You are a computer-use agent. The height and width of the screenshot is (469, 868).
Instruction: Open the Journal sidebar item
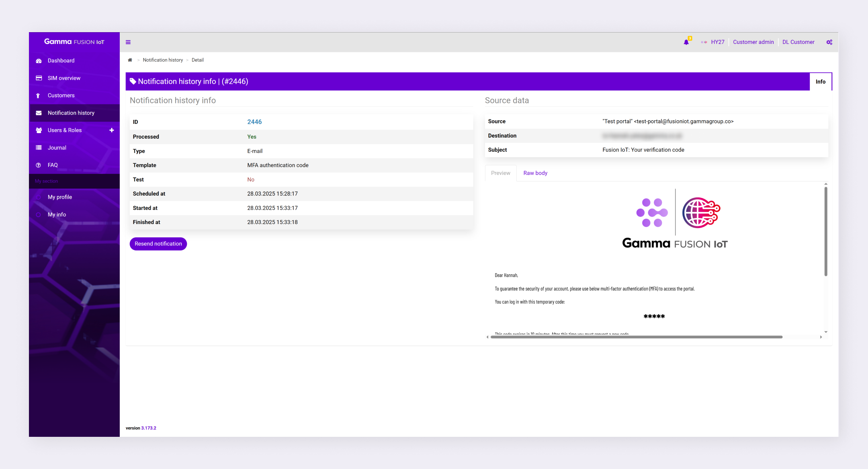point(57,148)
